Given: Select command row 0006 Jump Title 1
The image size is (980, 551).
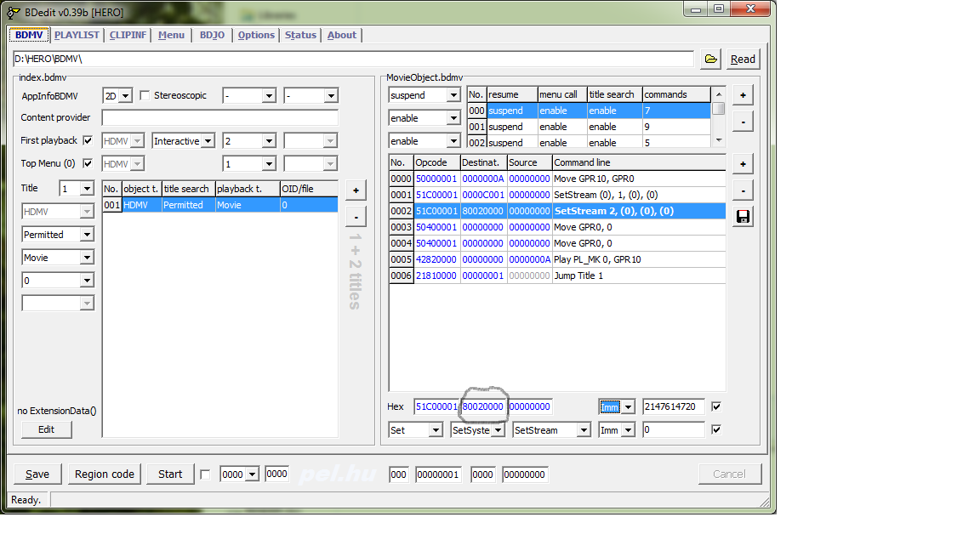Looking at the screenshot, I should (557, 275).
